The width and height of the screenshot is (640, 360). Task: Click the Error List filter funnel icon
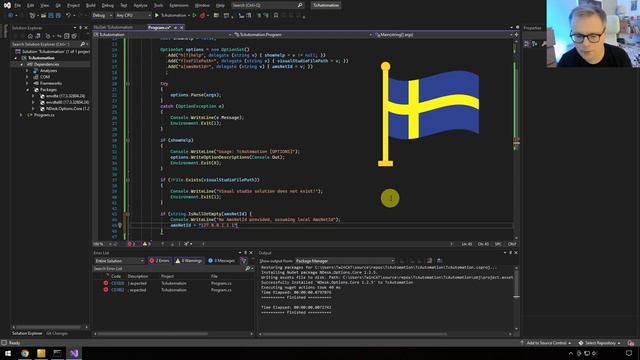tap(243, 261)
